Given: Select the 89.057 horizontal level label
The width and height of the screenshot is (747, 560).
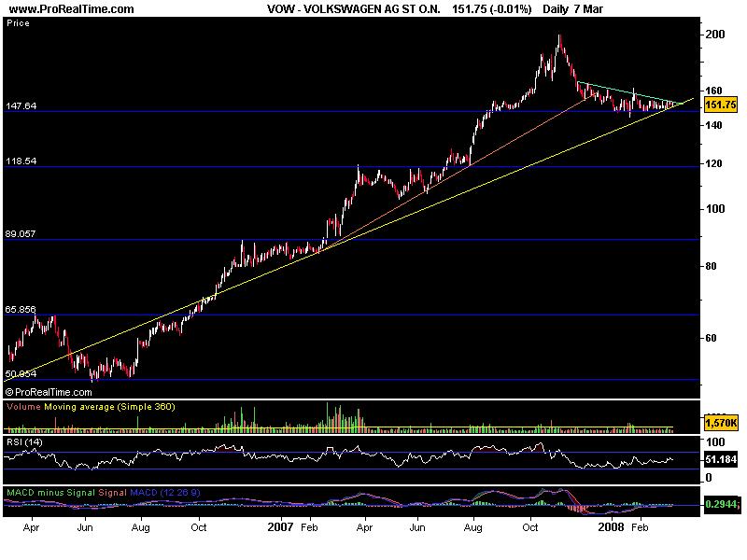Looking at the screenshot, I should (20, 234).
